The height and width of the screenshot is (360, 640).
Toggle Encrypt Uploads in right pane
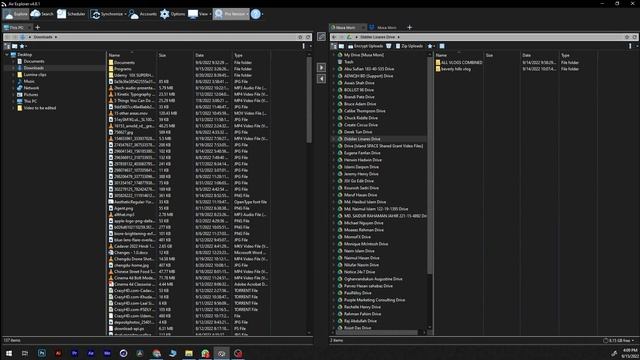click(365, 46)
